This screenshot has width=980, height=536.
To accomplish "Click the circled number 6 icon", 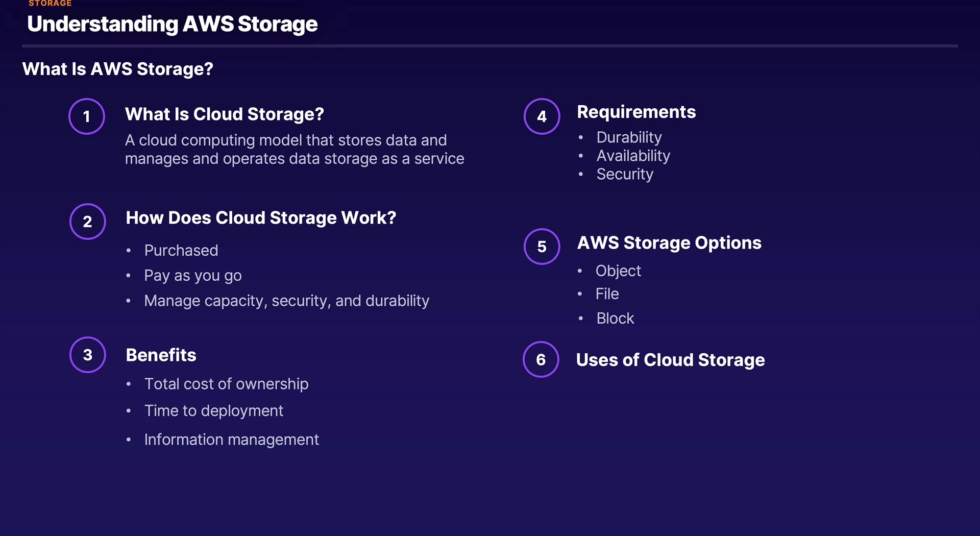I will (541, 359).
